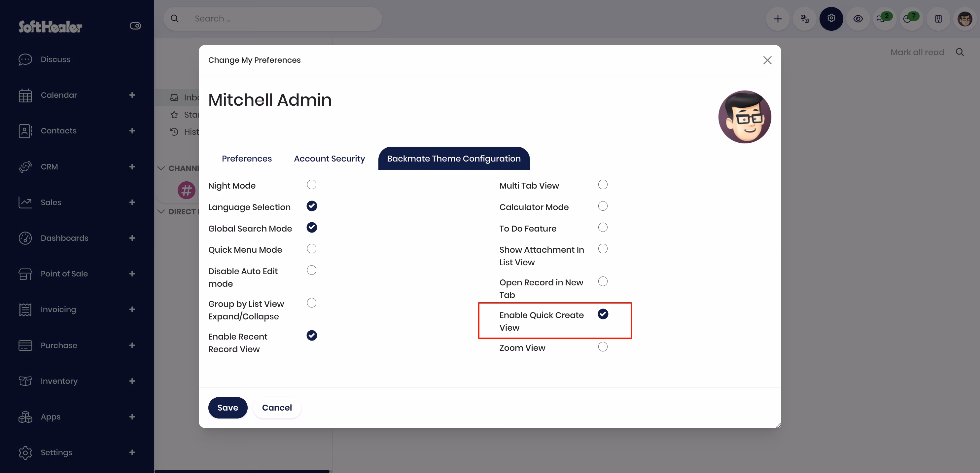The width and height of the screenshot is (980, 473).
Task: Open the Inventory box icon
Action: pyautogui.click(x=25, y=381)
